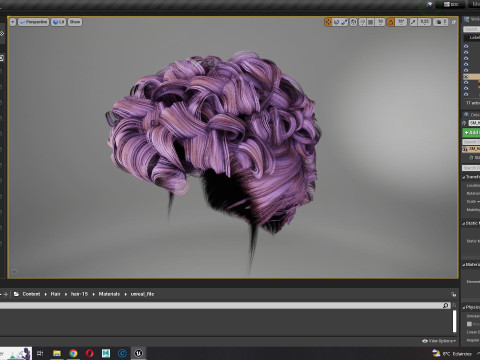Launch Opera browser from the taskbar
The width and height of the screenshot is (480, 360).
[x=90, y=353]
